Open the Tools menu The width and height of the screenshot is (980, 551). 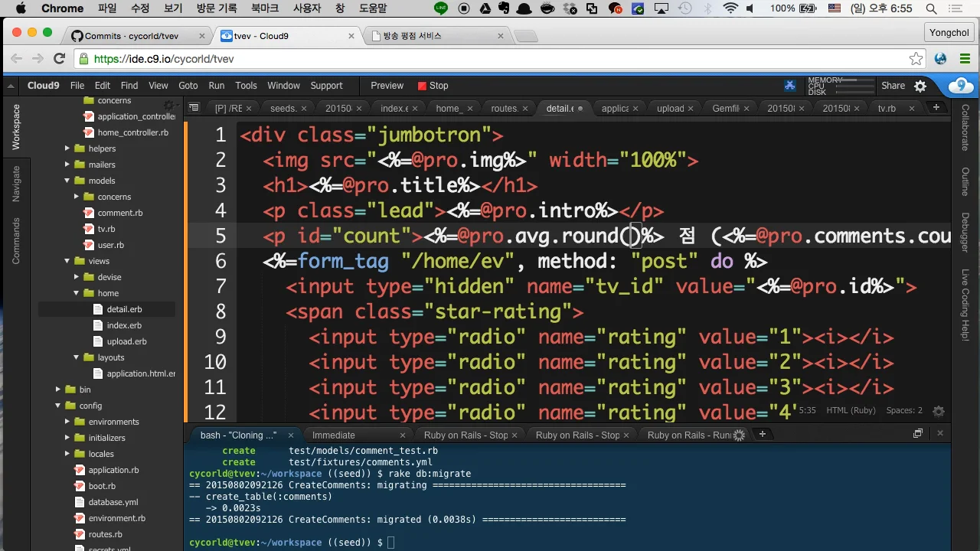coord(246,86)
